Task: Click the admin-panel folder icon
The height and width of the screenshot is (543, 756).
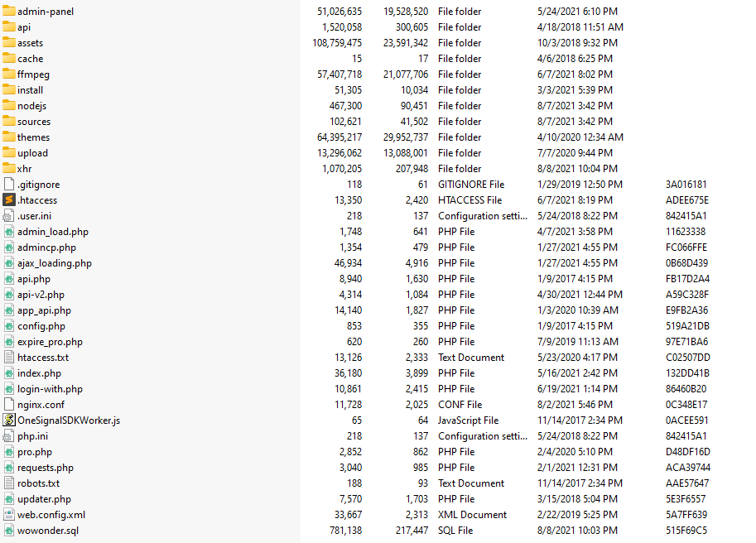Action: coord(9,12)
